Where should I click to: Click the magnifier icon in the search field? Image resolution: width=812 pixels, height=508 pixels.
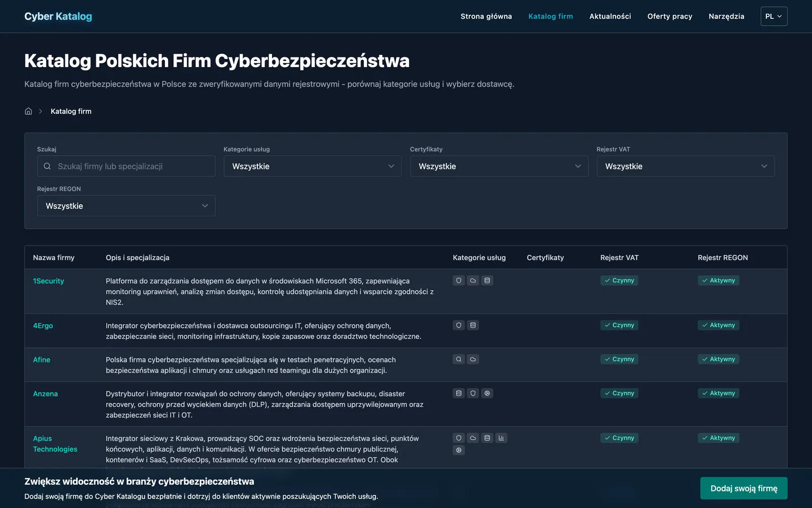pyautogui.click(x=47, y=166)
